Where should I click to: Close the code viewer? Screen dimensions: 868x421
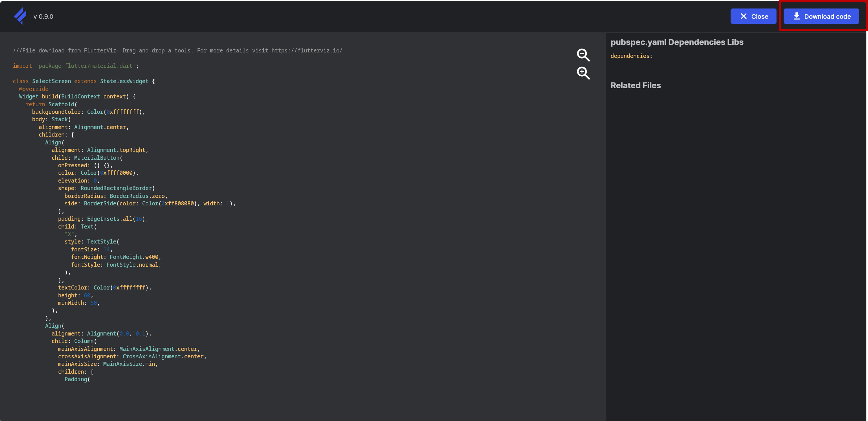tap(753, 16)
